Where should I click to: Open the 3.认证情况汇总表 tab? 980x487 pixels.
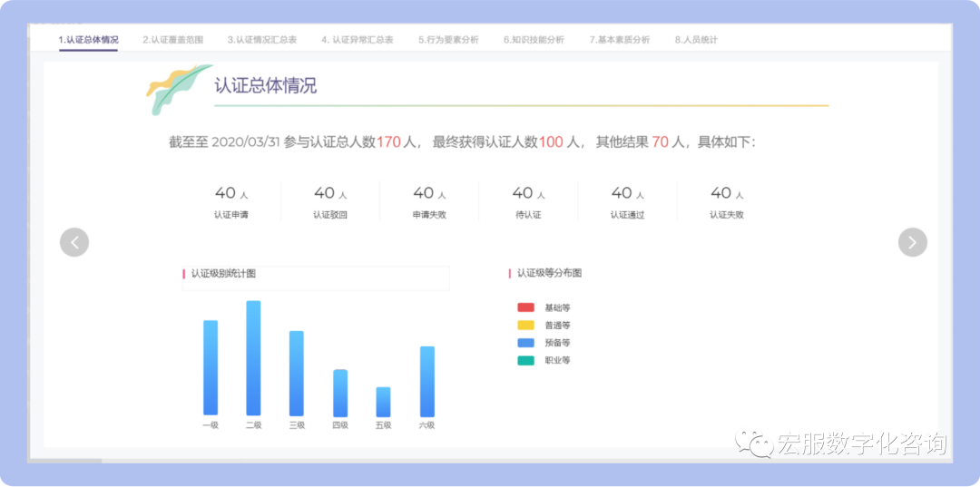(x=262, y=40)
